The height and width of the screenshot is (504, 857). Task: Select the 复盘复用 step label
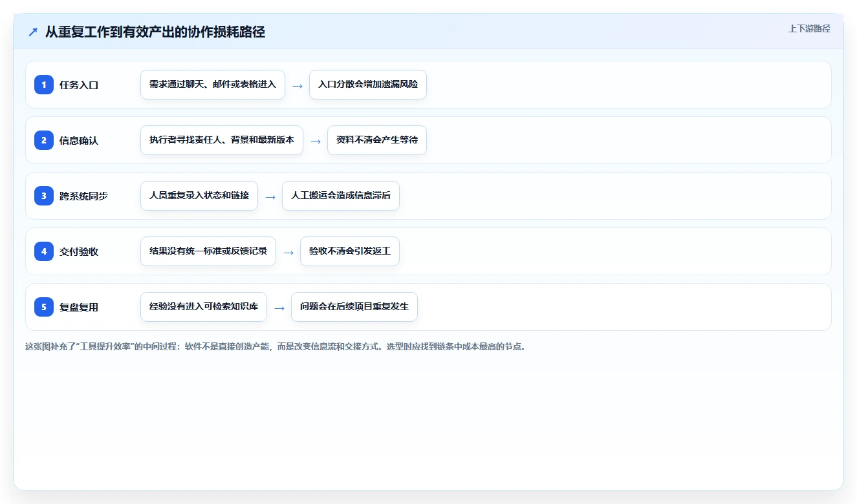79,307
